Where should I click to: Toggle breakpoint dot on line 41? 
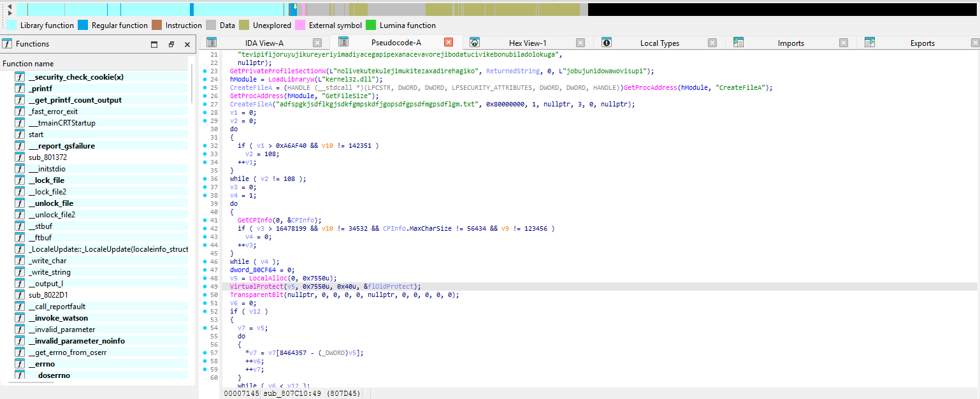pyautogui.click(x=205, y=220)
